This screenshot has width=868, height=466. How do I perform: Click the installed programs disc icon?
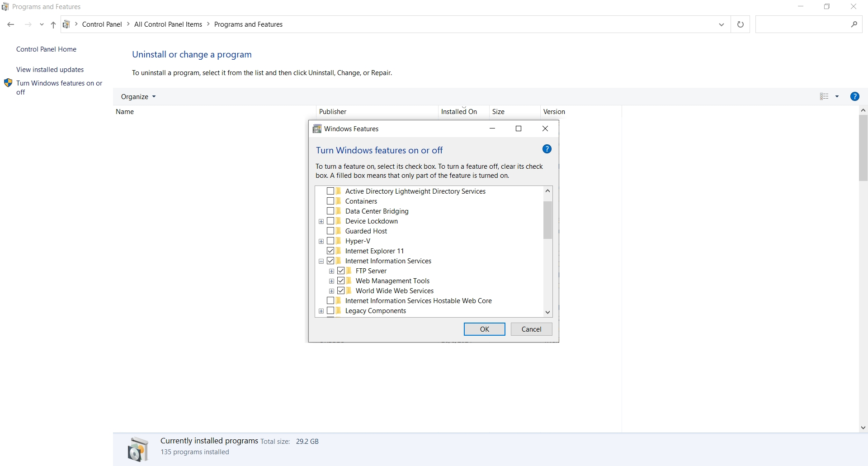point(138,449)
